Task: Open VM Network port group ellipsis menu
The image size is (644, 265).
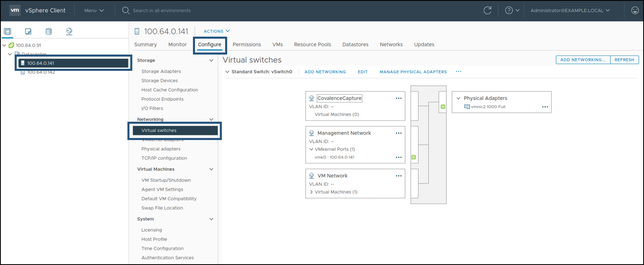Action: point(399,176)
